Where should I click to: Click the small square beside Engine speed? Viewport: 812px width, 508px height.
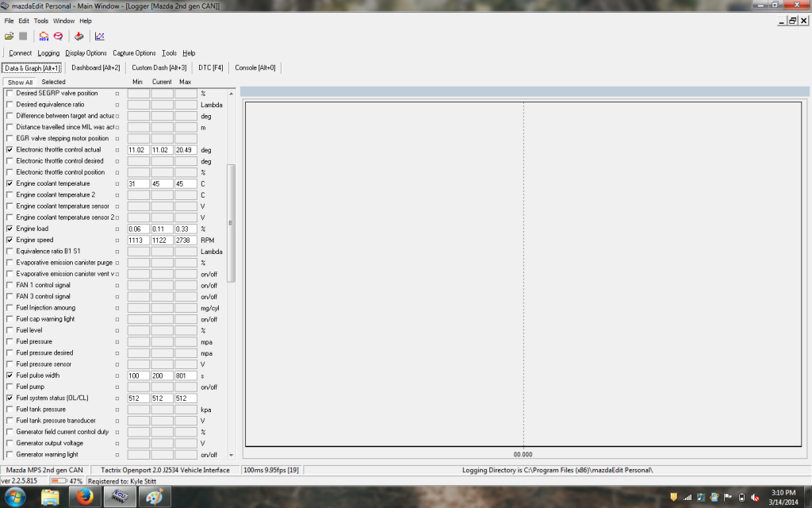tap(117, 241)
